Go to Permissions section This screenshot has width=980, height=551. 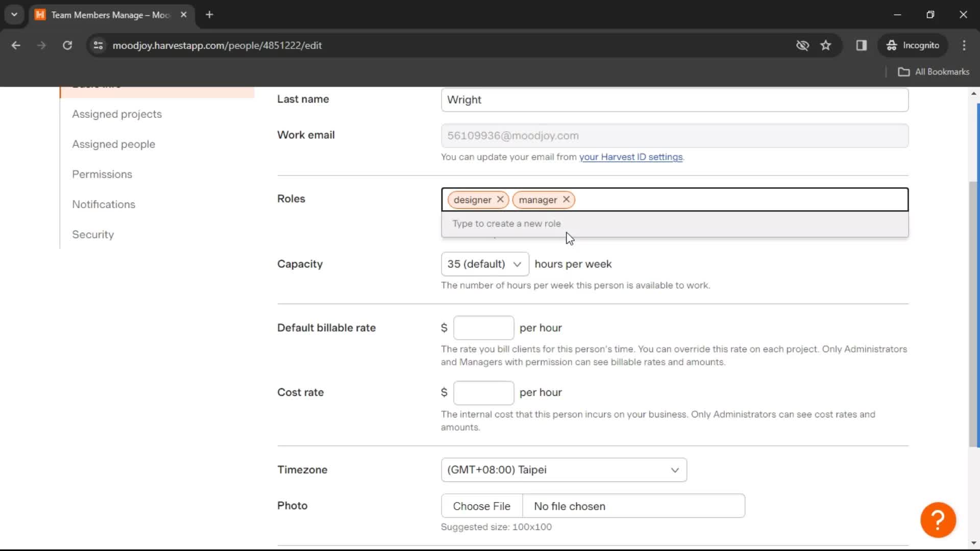click(102, 174)
